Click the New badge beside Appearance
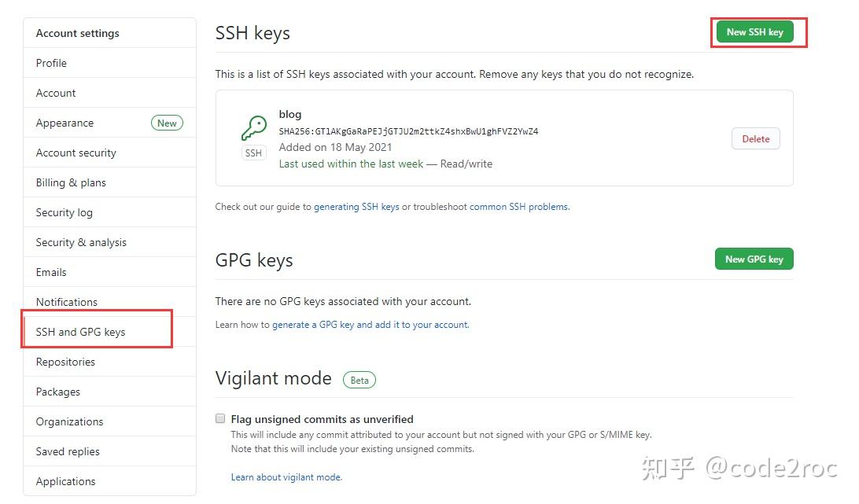The height and width of the screenshot is (504, 859). pos(167,123)
